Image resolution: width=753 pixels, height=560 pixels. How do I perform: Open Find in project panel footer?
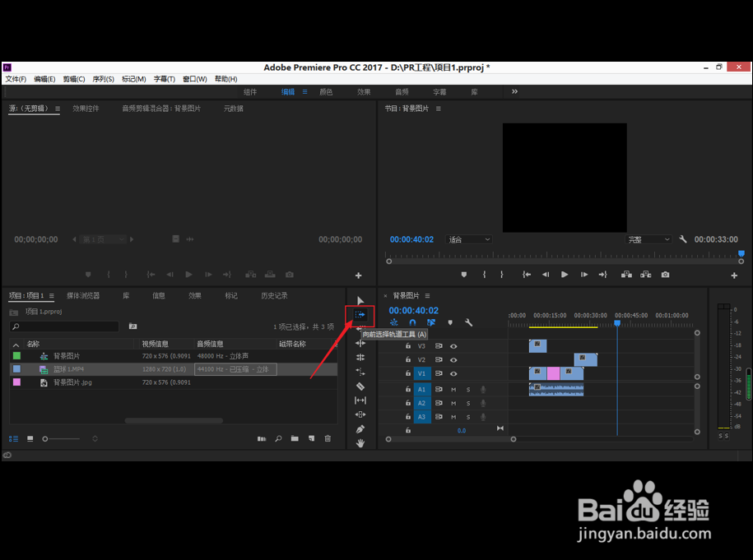[278, 438]
